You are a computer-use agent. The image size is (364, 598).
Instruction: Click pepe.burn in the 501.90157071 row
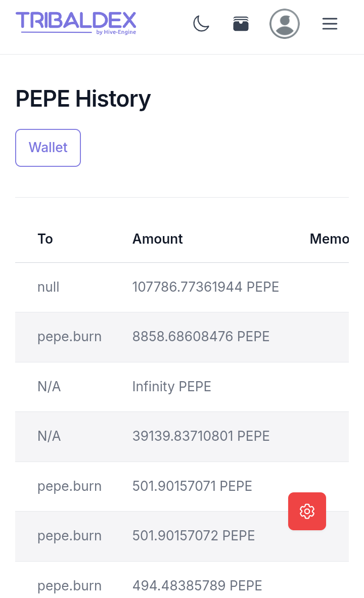pyautogui.click(x=69, y=486)
